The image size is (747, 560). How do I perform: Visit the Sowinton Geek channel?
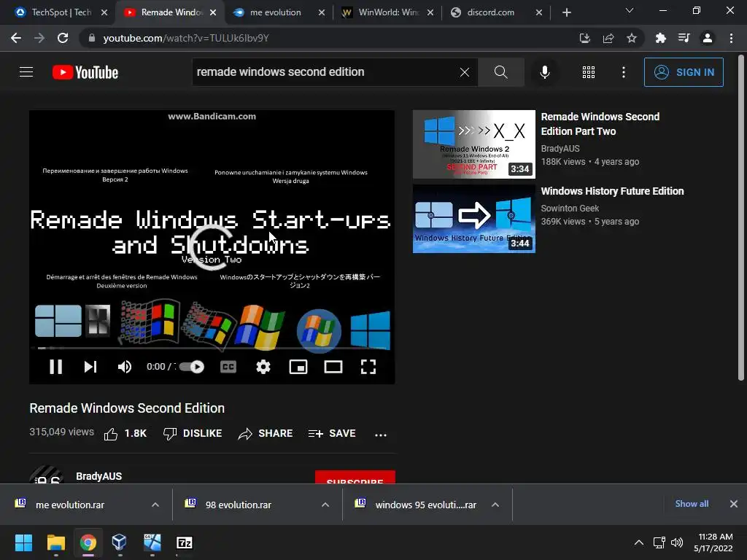570,208
